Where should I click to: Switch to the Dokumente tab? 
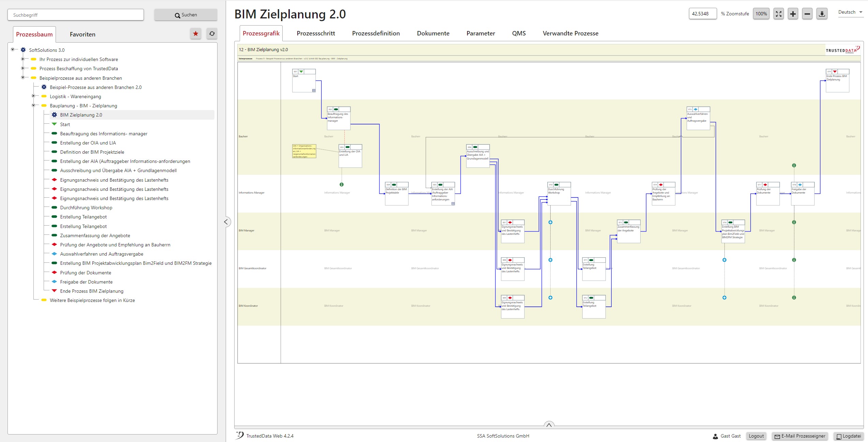point(433,33)
